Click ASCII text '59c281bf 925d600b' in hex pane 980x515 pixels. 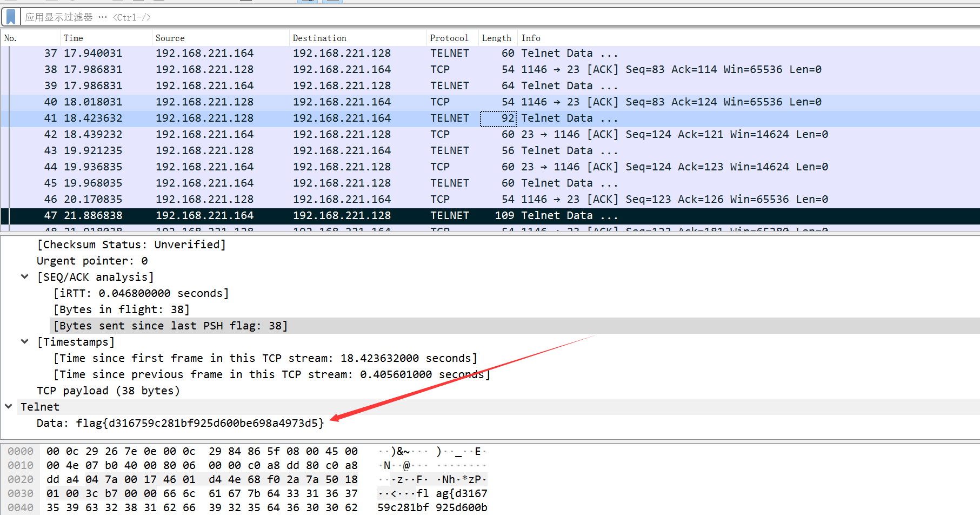[432, 507]
